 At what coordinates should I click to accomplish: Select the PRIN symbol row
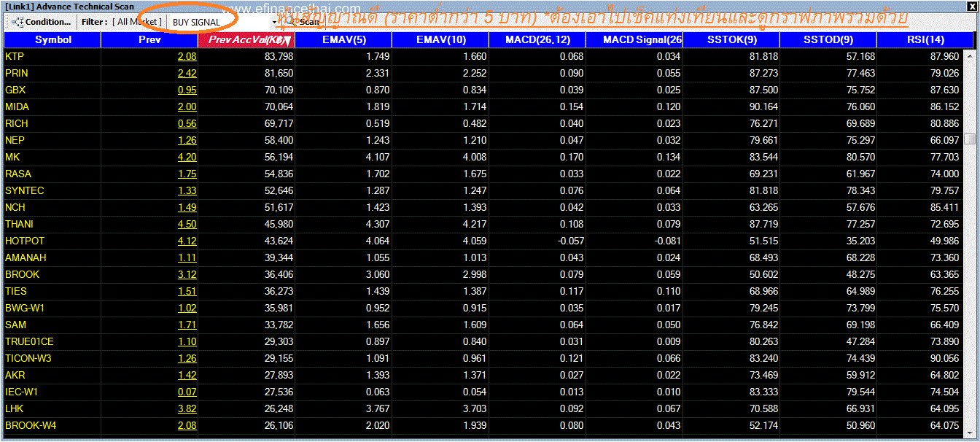click(483, 73)
